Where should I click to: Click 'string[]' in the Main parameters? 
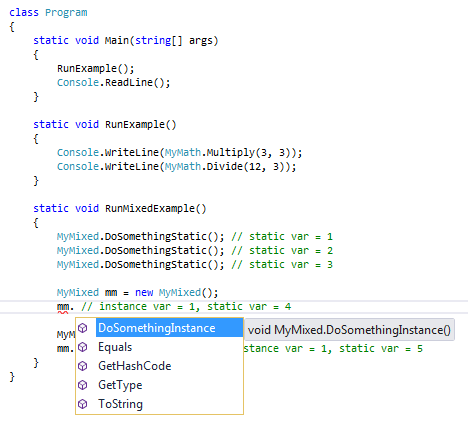pos(159,41)
